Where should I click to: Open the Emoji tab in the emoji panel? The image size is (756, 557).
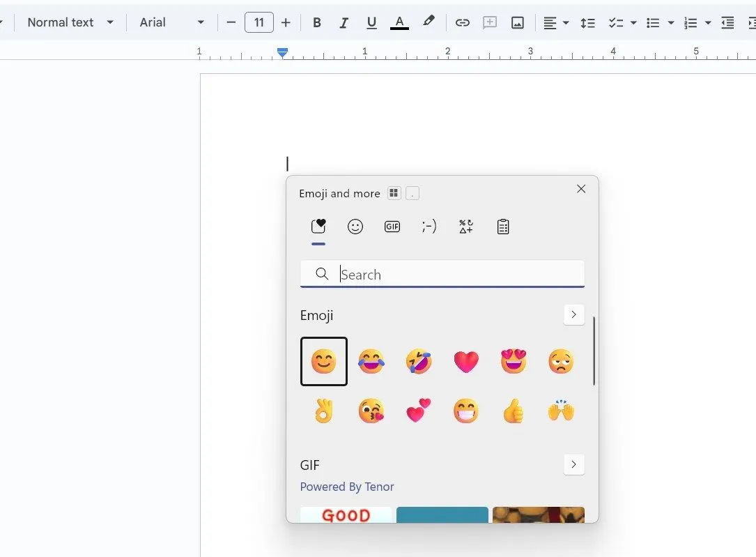pyautogui.click(x=355, y=227)
